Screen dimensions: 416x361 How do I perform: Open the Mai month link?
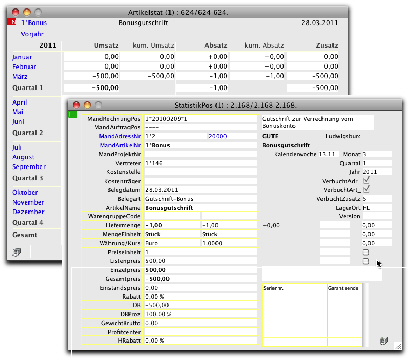(x=18, y=112)
